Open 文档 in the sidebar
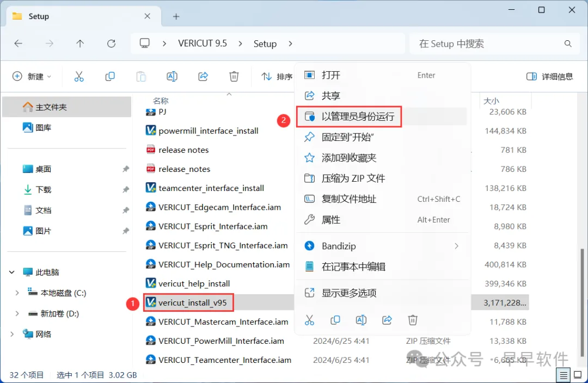This screenshot has width=588, height=383. tap(67, 210)
